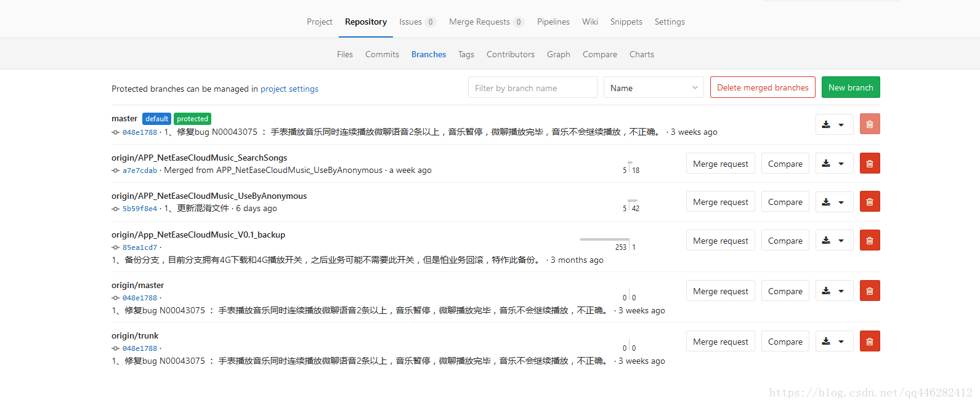Open origin/APP_NetEaseCloudMusic_UseByAnonymous branch link
Image resolution: width=980 pixels, height=405 pixels.
(x=209, y=196)
